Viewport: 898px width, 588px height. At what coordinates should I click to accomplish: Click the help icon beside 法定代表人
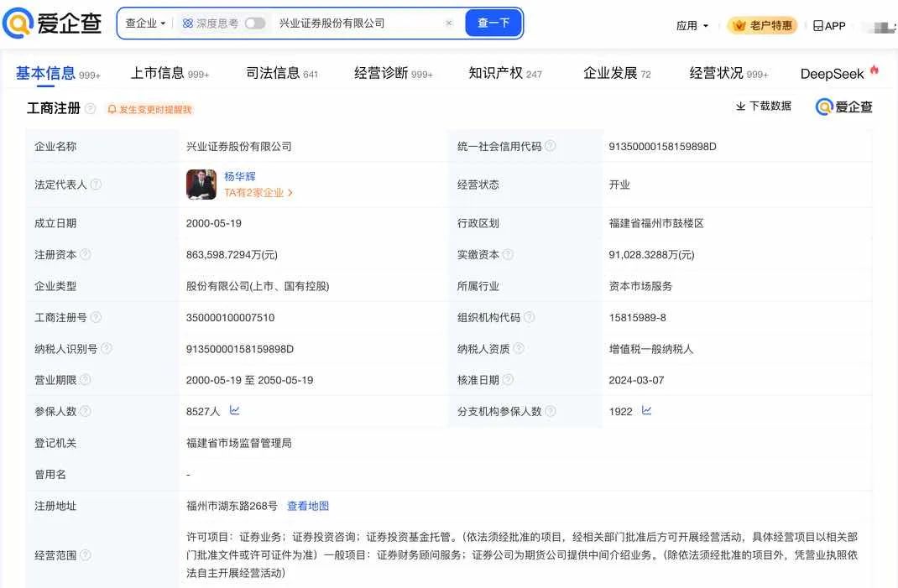coord(97,185)
